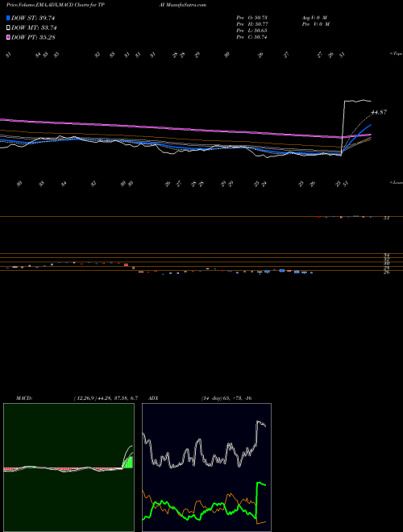Click the Pre C: 50.74 value
Viewport: 403px width, 532px height.
pyautogui.click(x=252, y=37)
